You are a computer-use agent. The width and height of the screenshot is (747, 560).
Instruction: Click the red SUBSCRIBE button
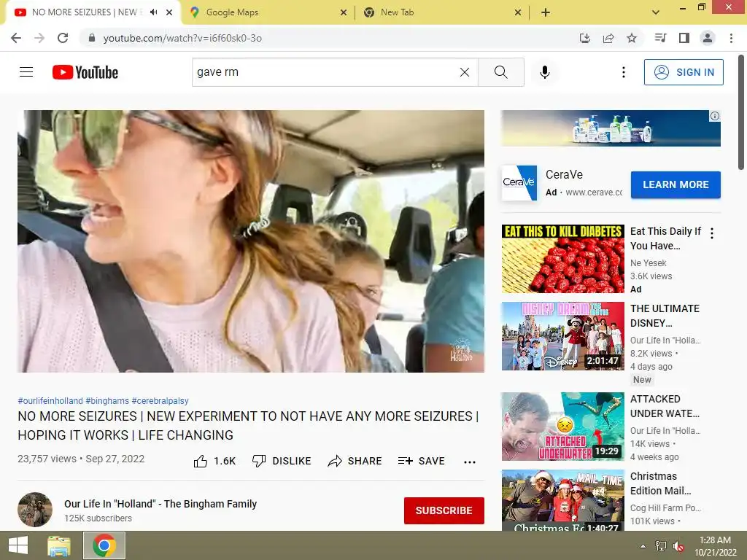444,510
